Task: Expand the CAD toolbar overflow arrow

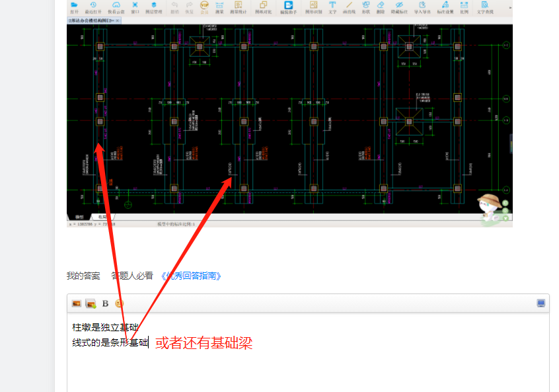Action: click(x=510, y=7)
